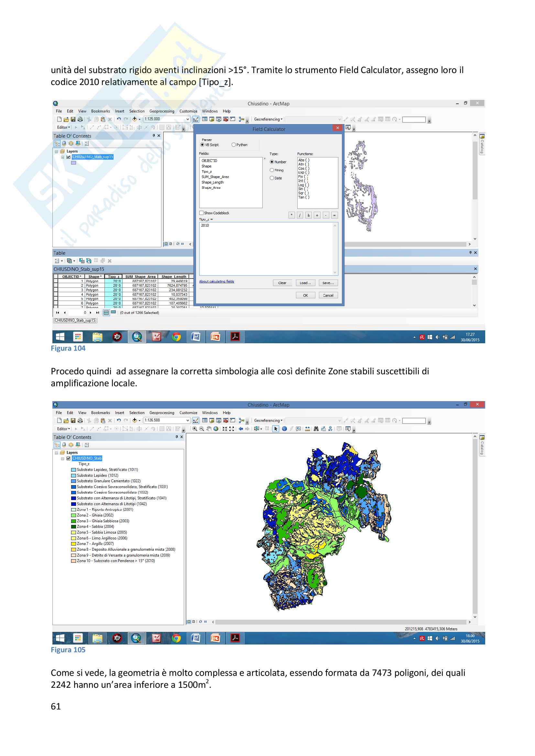
Task: Click the Full Extent globe icon
Action: click(x=216, y=429)
